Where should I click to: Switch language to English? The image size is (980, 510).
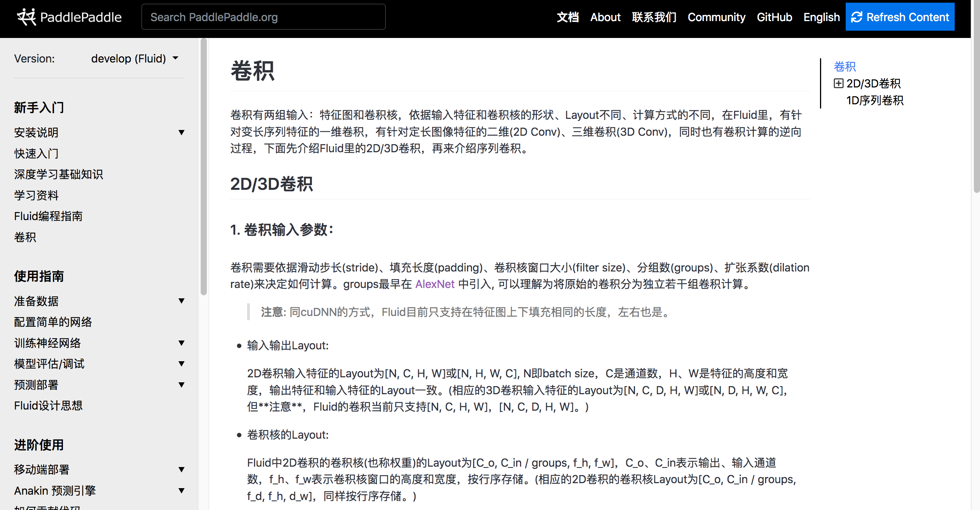[x=822, y=17]
